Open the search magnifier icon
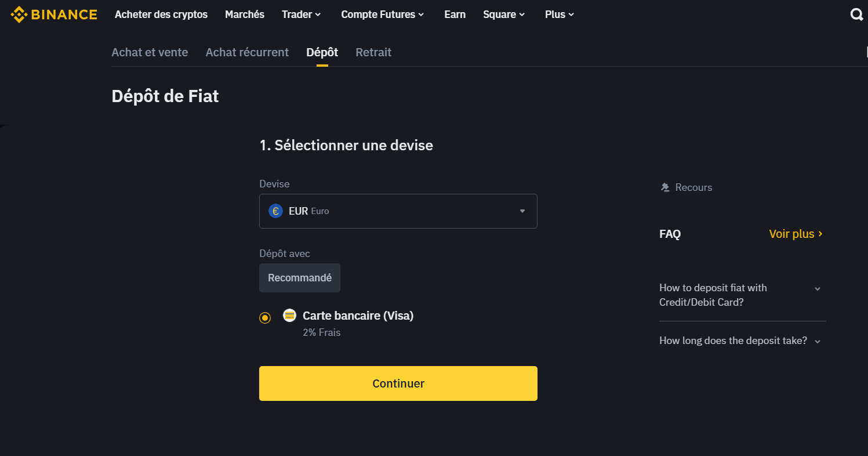The width and height of the screenshot is (868, 456). [856, 15]
